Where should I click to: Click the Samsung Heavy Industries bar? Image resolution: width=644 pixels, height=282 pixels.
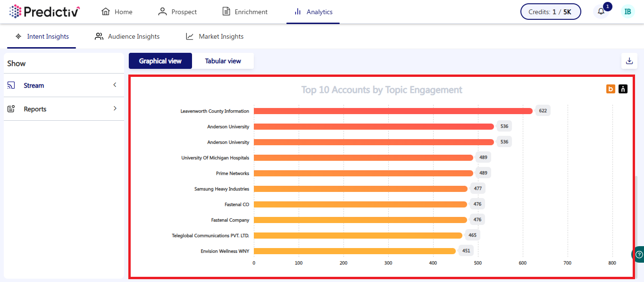360,189
